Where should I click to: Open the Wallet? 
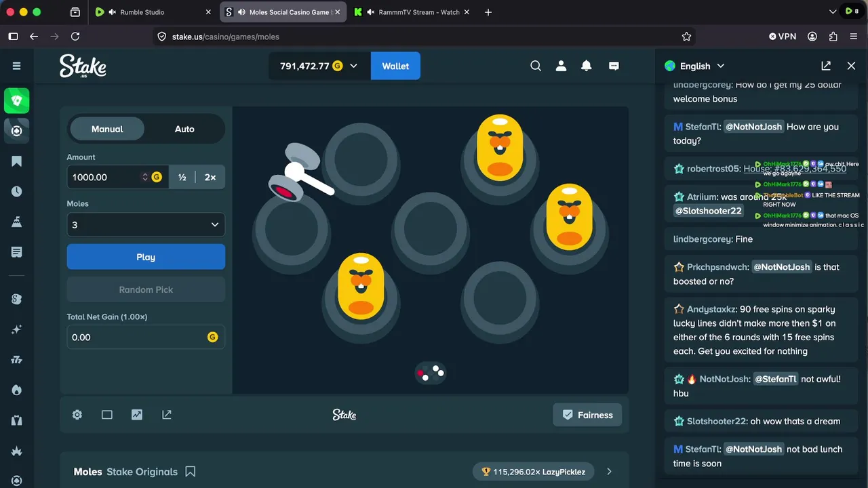[395, 66]
